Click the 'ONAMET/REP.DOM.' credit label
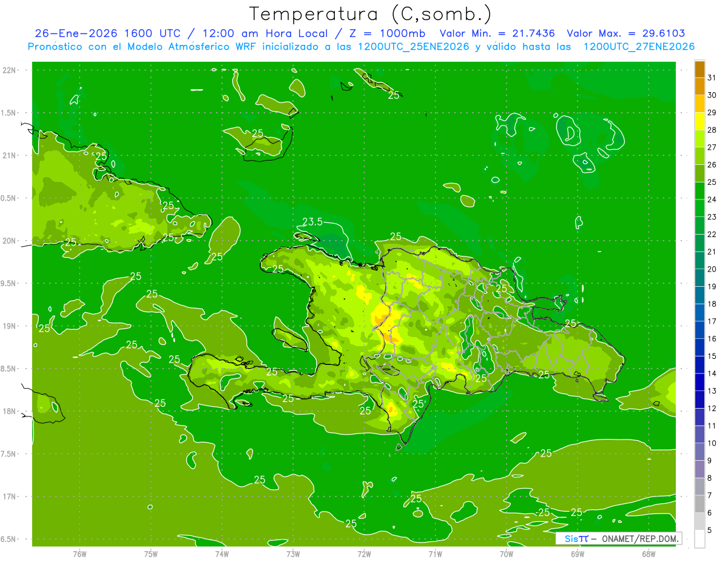Image resolution: width=728 pixels, height=562 pixels. click(639, 538)
